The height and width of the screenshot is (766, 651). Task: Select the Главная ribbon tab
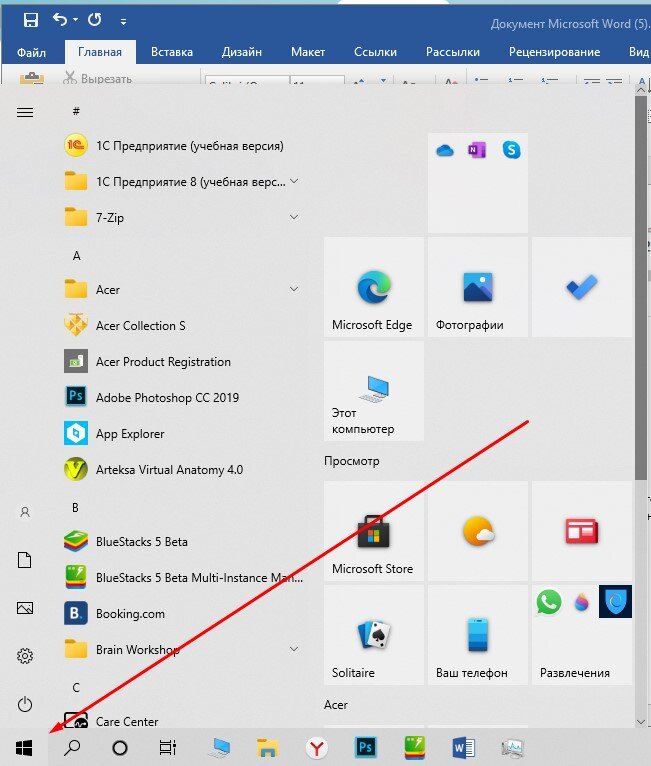coord(100,52)
